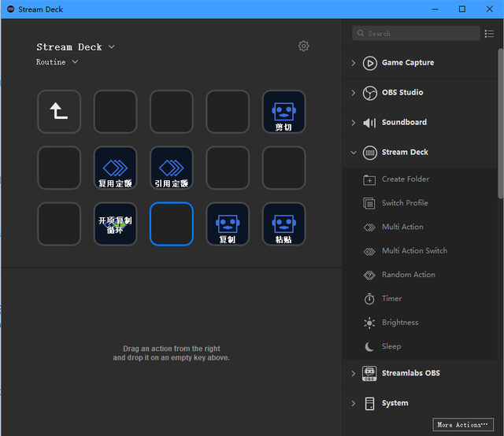Click the System heading text

click(395, 403)
